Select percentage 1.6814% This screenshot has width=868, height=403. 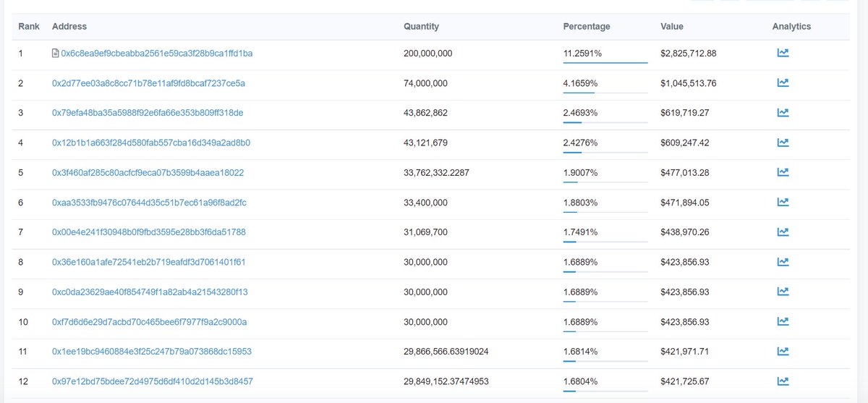[x=581, y=352]
